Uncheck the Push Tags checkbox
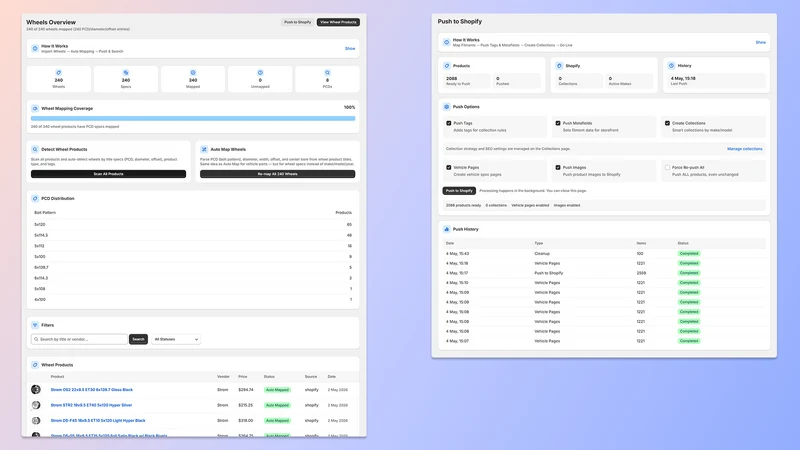This screenshot has width=800, height=450. (448, 123)
